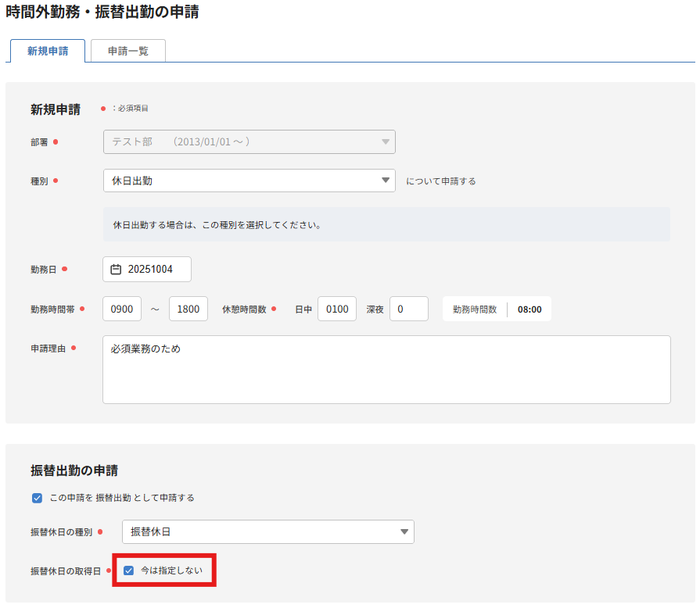Focus the 深夜 break time field
700x608 pixels.
tap(408, 309)
